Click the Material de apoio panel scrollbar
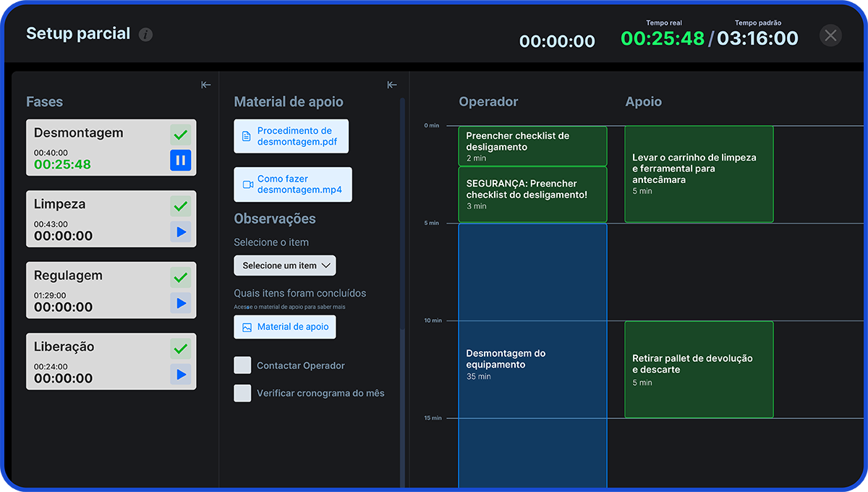This screenshot has height=492, width=868. pyautogui.click(x=402, y=217)
